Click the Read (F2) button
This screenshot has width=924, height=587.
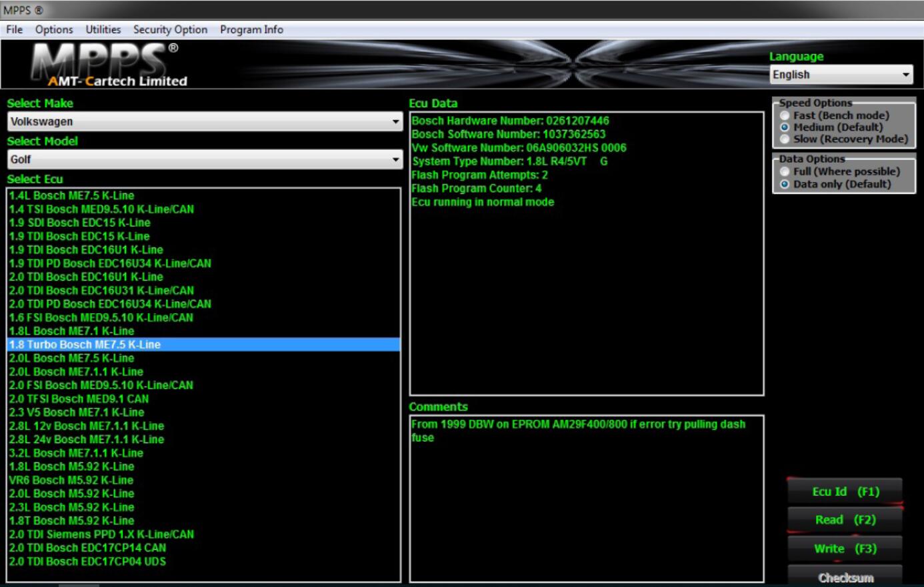coord(845,520)
